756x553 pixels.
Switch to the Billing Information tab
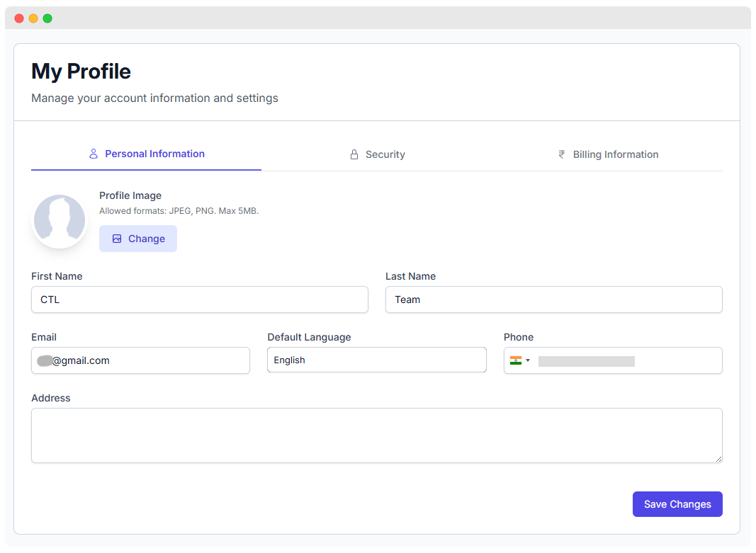(615, 154)
